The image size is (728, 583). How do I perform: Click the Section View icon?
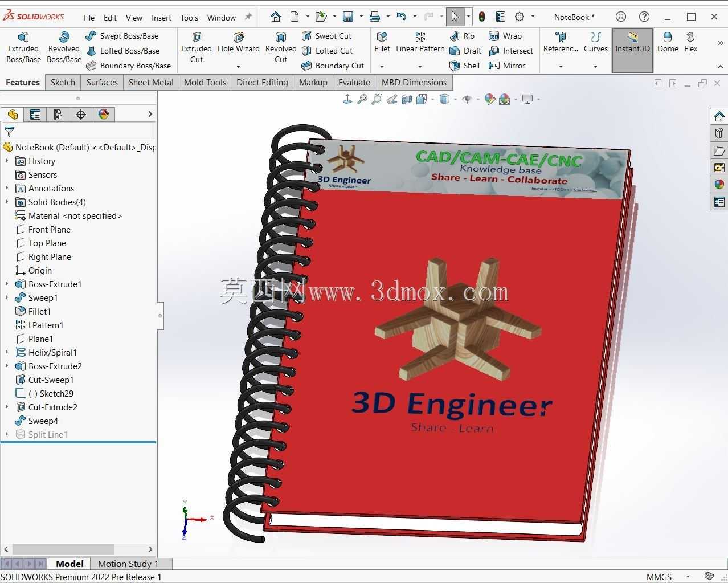coord(407,99)
